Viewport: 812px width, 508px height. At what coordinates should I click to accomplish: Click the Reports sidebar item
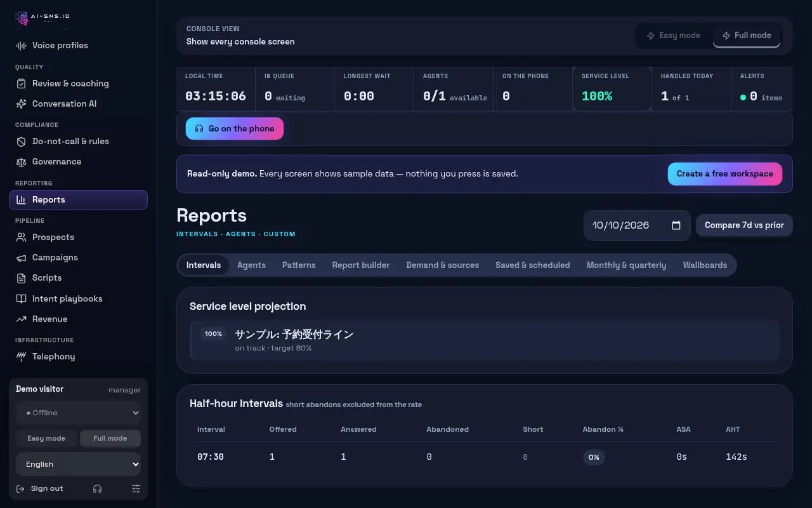tap(78, 200)
